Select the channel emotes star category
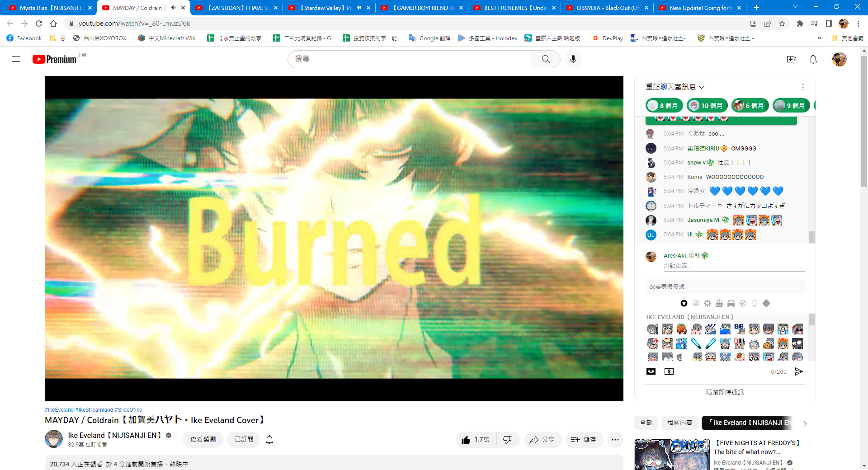Image resolution: width=868 pixels, height=470 pixels. point(684,303)
